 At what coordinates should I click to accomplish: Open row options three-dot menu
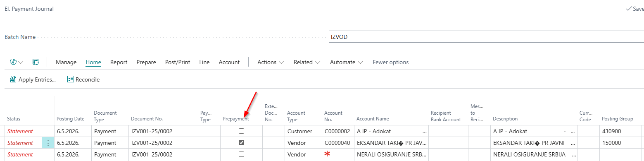(48, 143)
